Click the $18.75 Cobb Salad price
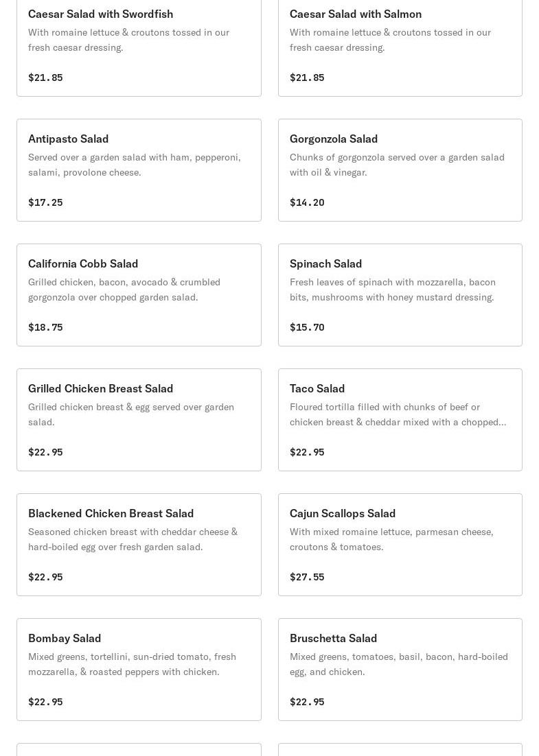Image resolution: width=539 pixels, height=756 pixels. [45, 327]
